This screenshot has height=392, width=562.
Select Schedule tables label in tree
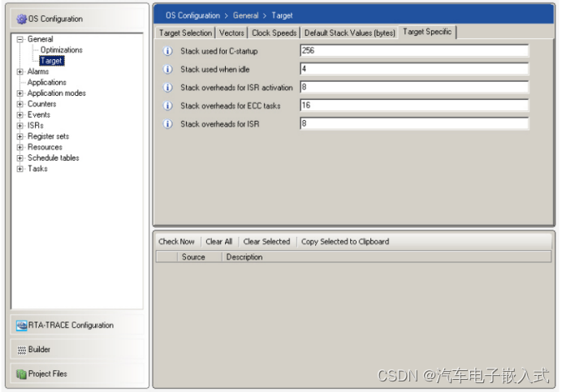pos(54,158)
